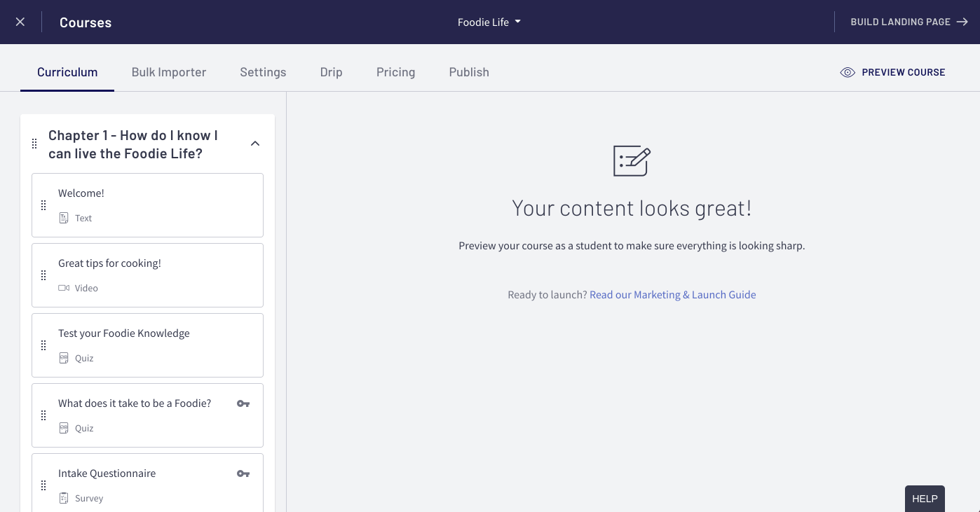Click the Build Landing Page arrow icon

(962, 22)
